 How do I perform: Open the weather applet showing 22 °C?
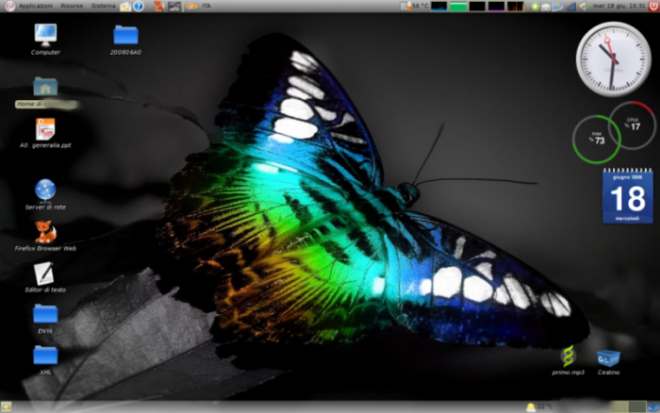(x=540, y=407)
